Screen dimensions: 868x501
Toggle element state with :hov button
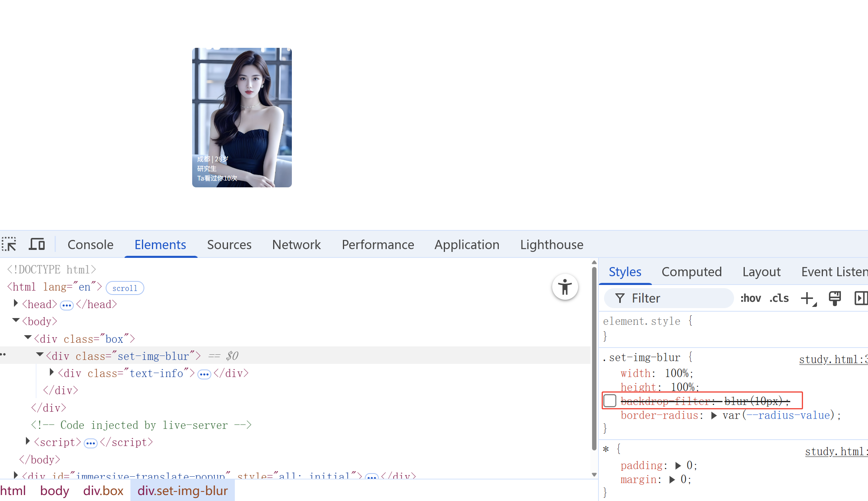click(750, 298)
